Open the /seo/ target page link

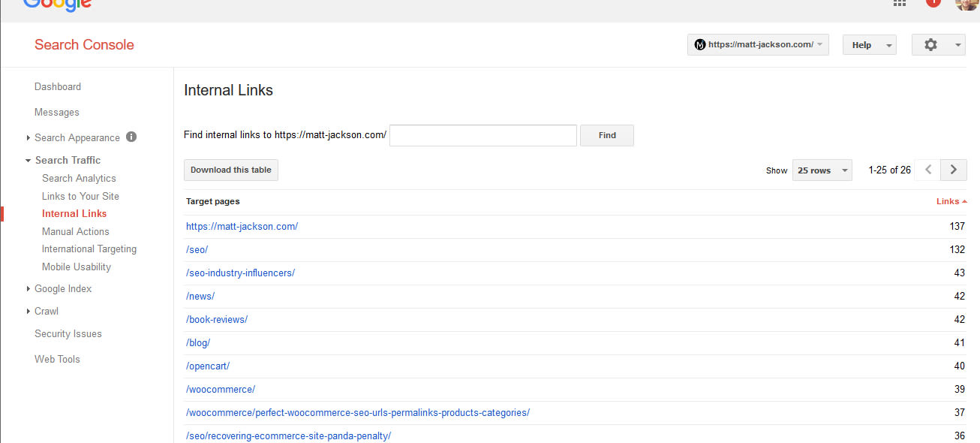(x=197, y=249)
